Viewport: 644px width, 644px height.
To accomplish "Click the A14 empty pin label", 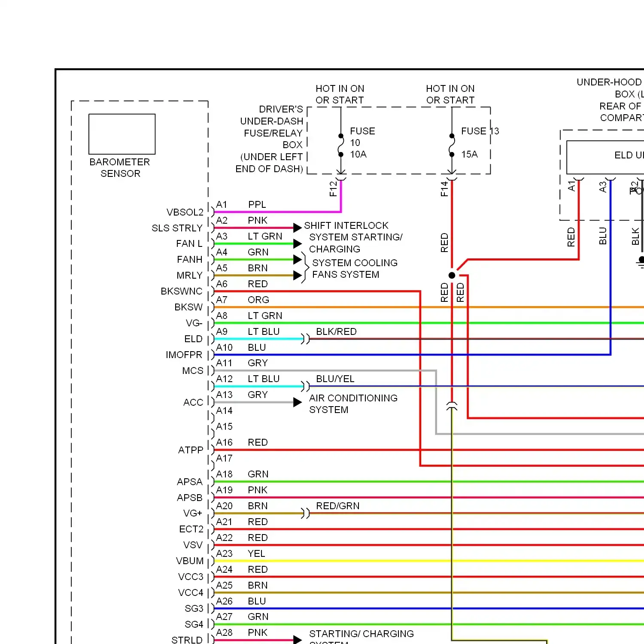I will [x=224, y=410].
